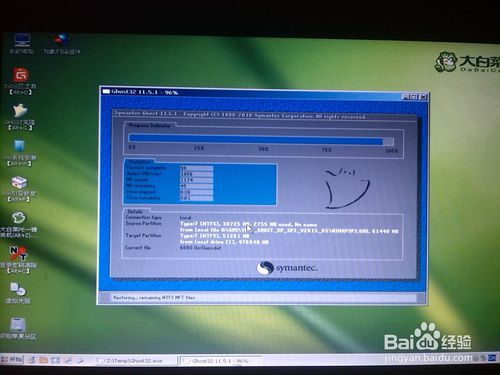Click the progress indicator bar
The height and width of the screenshot is (375, 500).
pos(261,140)
